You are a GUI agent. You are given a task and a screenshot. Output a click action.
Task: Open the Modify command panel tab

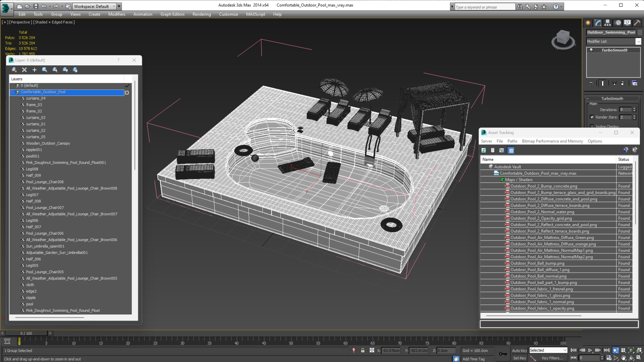tap(598, 23)
